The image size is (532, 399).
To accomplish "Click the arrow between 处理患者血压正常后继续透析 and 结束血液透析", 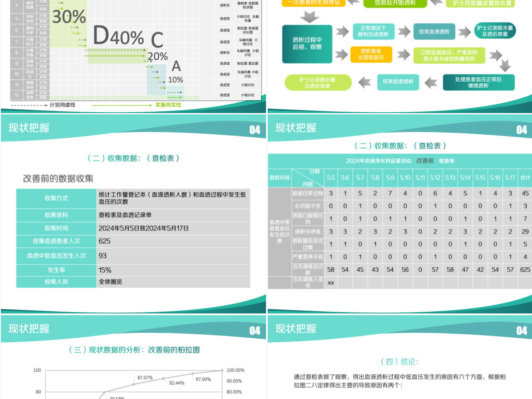I will pos(431,82).
